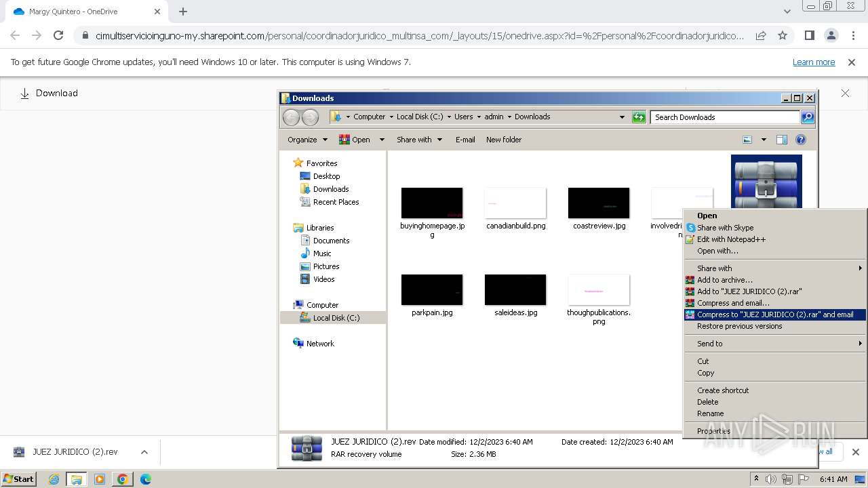Click the Explorer forward navigation arrow
This screenshot has width=868, height=488.
click(x=310, y=117)
